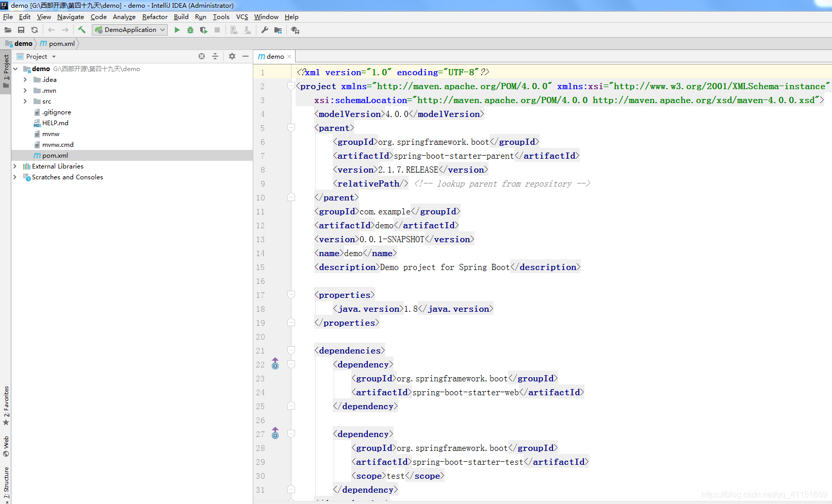Run DemoApplication with the green play icon
Screen dimensions: 832x504
point(177,30)
